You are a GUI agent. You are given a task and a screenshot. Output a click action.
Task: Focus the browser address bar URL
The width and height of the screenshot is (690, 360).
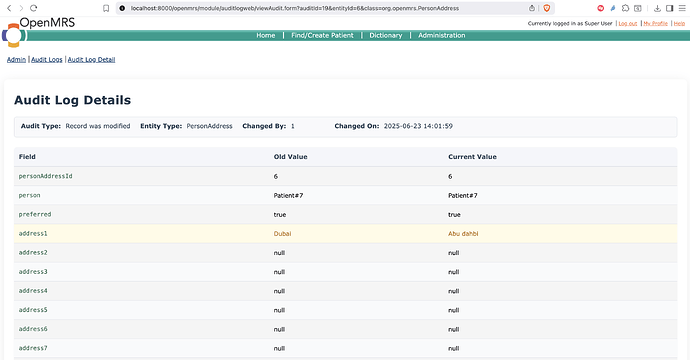click(295, 8)
